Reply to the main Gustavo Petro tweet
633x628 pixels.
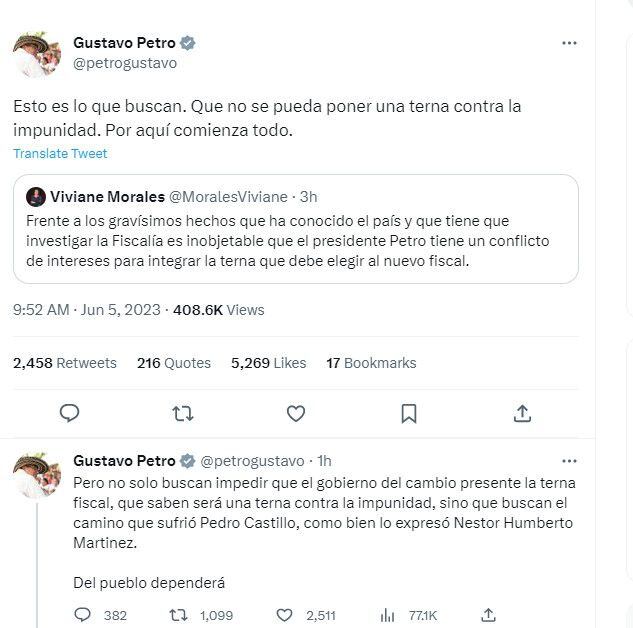pos(69,413)
